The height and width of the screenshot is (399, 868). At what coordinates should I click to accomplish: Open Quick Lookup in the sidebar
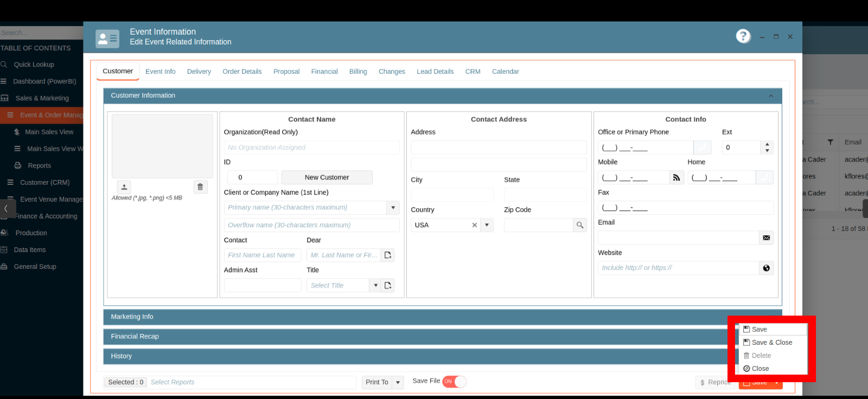click(x=34, y=65)
